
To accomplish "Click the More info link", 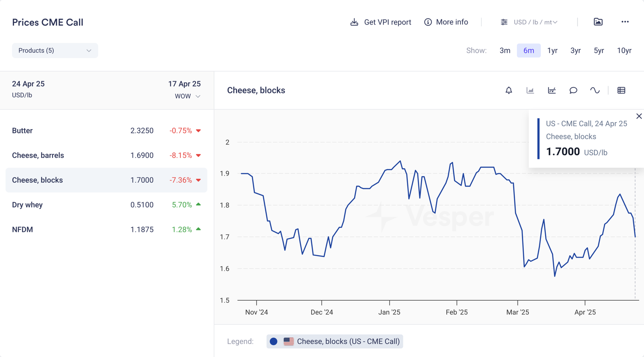I will point(446,22).
